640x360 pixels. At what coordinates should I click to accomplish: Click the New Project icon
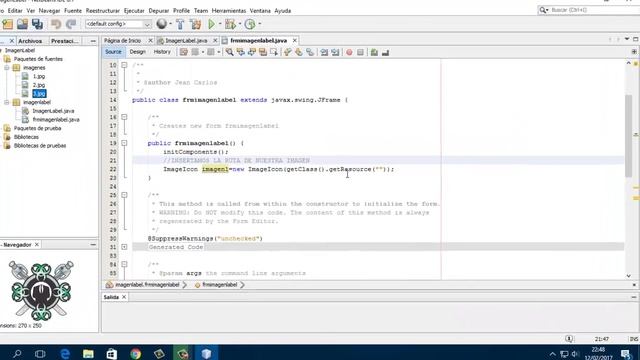pyautogui.click(x=7, y=24)
